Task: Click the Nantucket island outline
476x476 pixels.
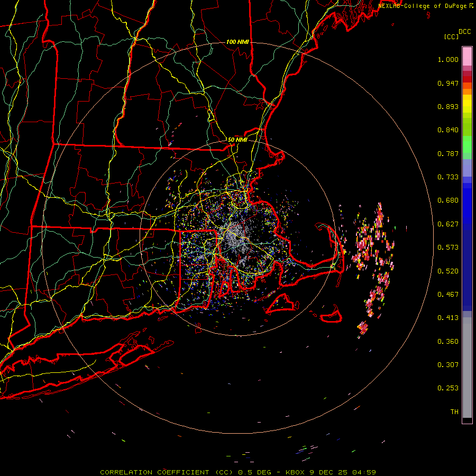Action: (332, 315)
